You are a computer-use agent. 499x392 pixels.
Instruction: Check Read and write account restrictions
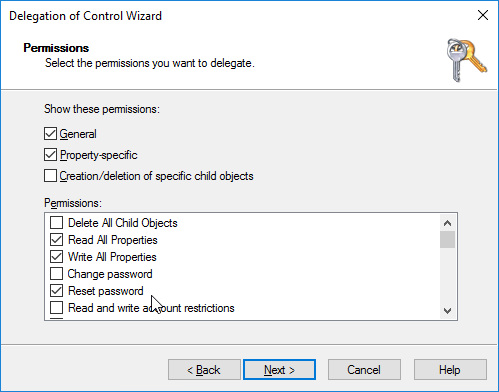(x=56, y=308)
